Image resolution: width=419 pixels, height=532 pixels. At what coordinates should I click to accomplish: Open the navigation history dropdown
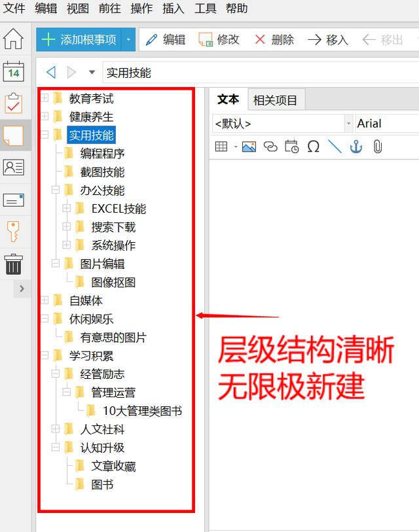[x=92, y=72]
